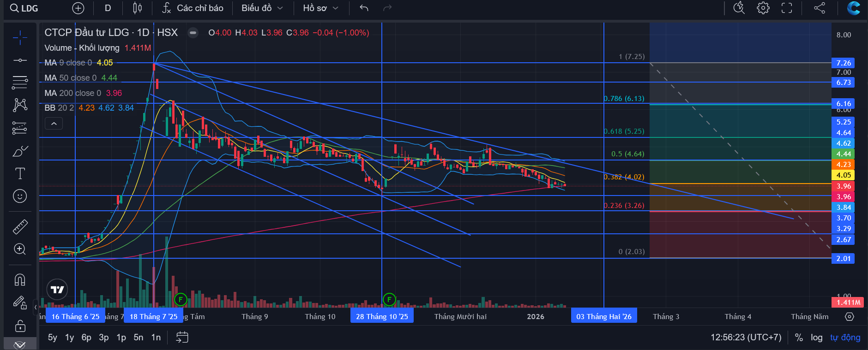Toggle symbol status indicator next to HSX

coord(193,33)
